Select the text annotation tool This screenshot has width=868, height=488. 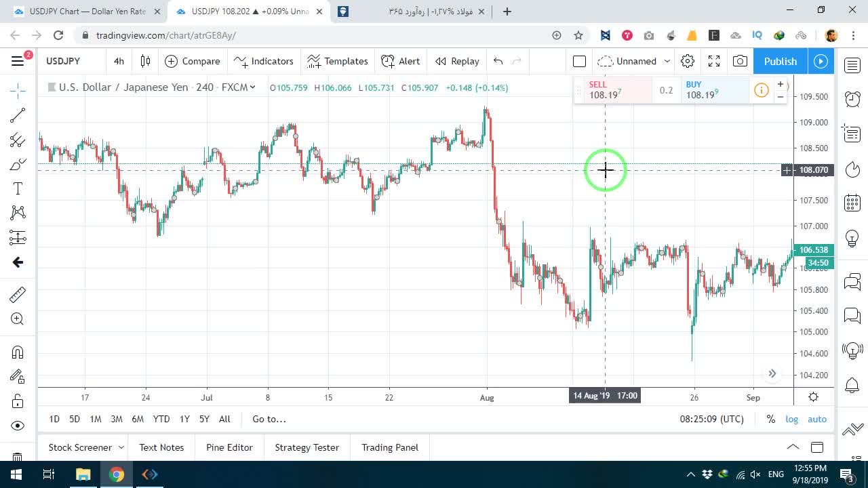point(18,189)
